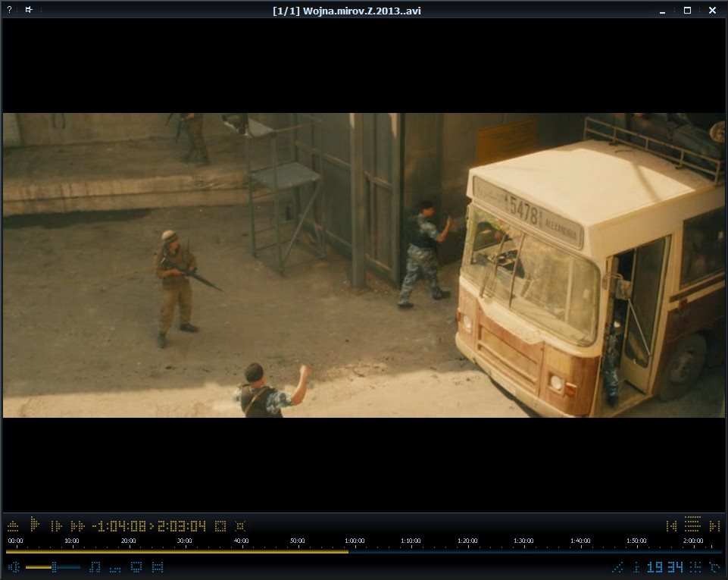The width and height of the screenshot is (728, 580).
Task: Go to previous playlist item
Action: 671,526
